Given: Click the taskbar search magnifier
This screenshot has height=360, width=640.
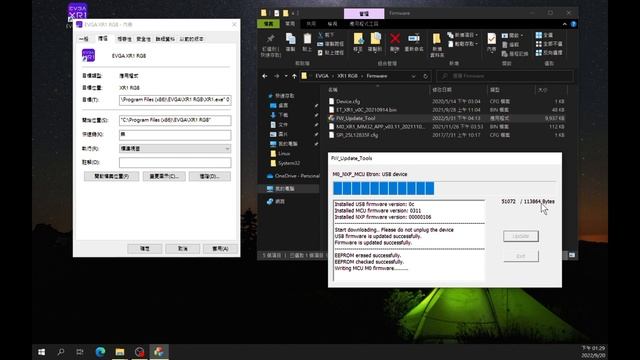Looking at the screenshot, I should point(61,351).
